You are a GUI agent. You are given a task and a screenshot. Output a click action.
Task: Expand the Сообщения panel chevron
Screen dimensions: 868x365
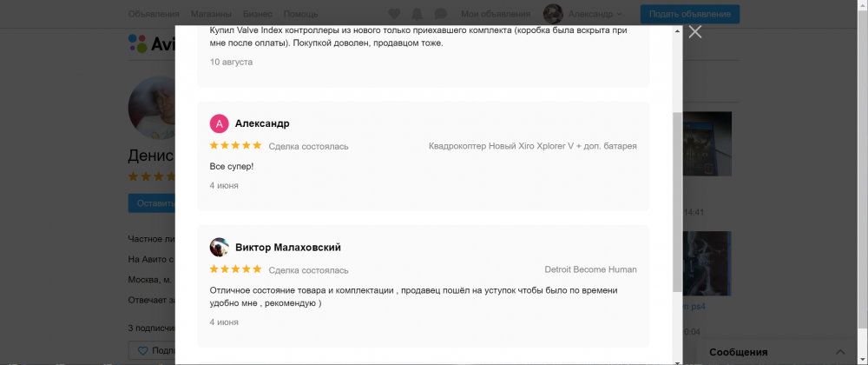pyautogui.click(x=840, y=352)
